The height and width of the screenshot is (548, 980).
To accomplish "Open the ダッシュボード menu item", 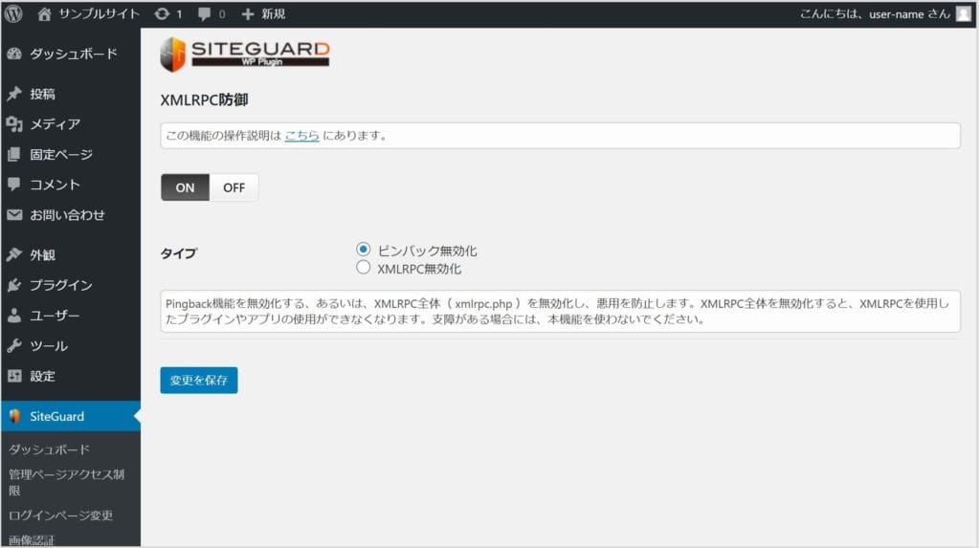I will click(x=71, y=54).
